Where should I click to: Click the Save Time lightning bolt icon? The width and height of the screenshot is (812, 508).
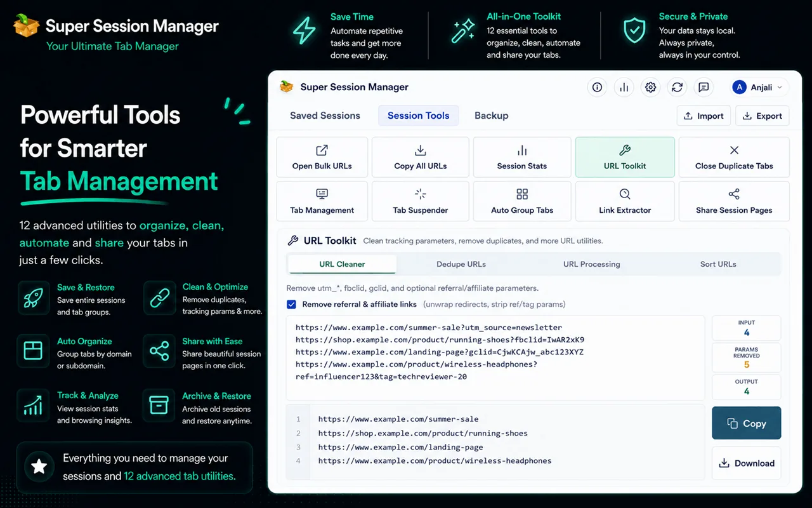[x=304, y=30]
